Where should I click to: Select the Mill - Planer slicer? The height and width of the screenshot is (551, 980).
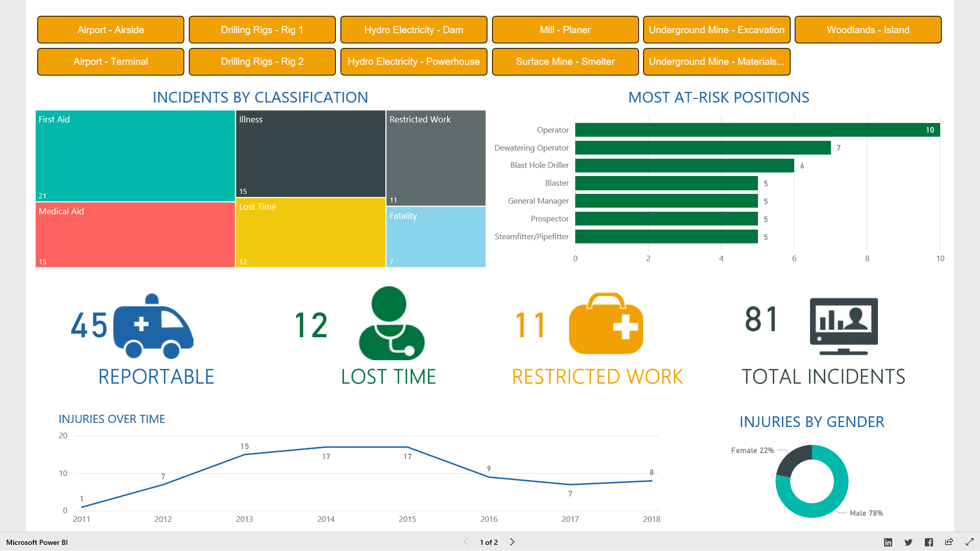pos(565,30)
